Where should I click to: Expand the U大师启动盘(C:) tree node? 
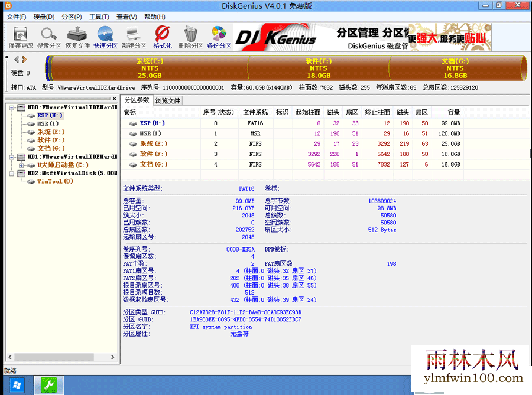[x=21, y=165]
